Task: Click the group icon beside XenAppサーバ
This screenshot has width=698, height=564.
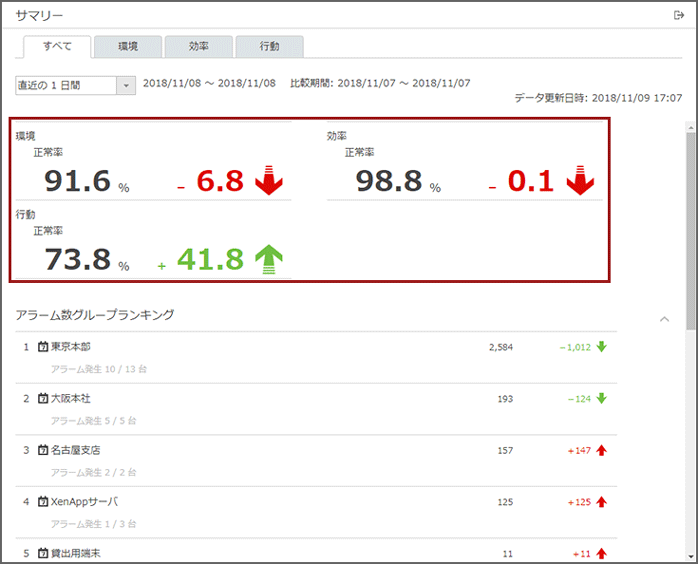Action: coord(43,502)
